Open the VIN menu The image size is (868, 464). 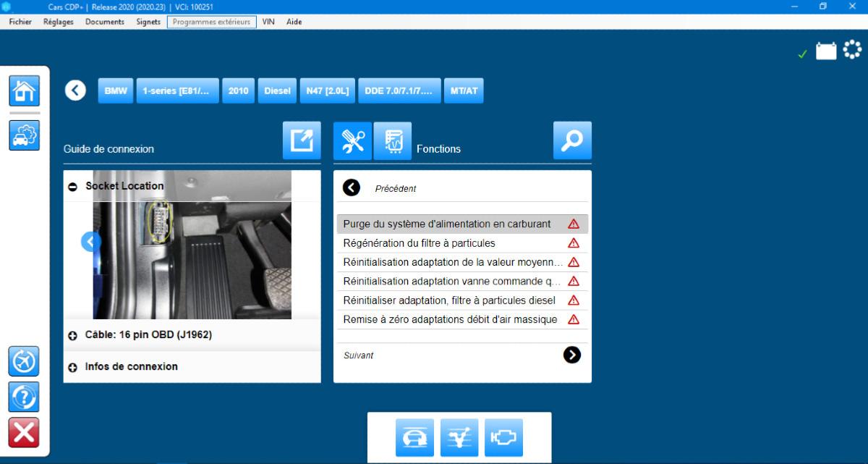tap(268, 22)
